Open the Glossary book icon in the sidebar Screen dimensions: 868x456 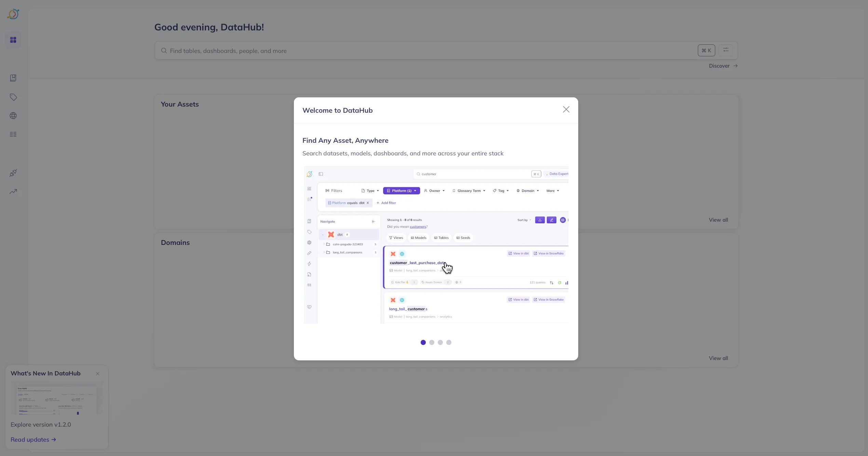pos(13,78)
